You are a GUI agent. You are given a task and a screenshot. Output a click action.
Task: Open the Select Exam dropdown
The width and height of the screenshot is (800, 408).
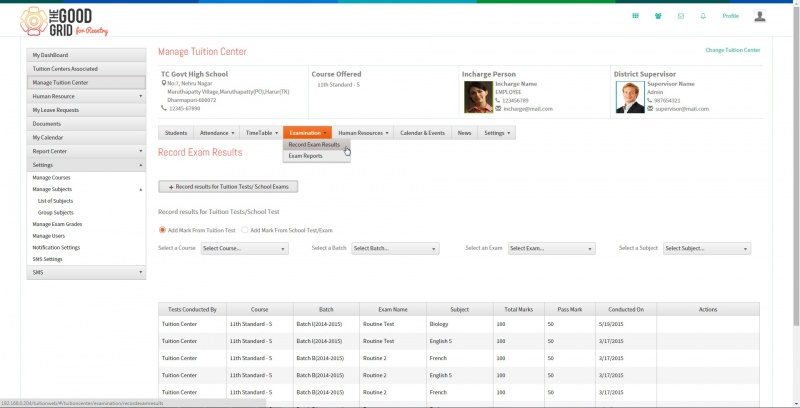coord(552,248)
